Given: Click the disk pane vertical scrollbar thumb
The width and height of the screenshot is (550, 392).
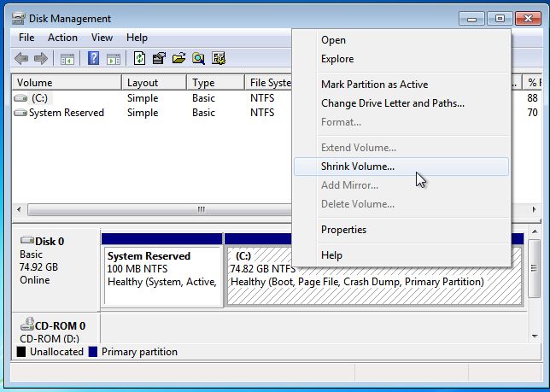Looking at the screenshot, I should tap(534, 268).
